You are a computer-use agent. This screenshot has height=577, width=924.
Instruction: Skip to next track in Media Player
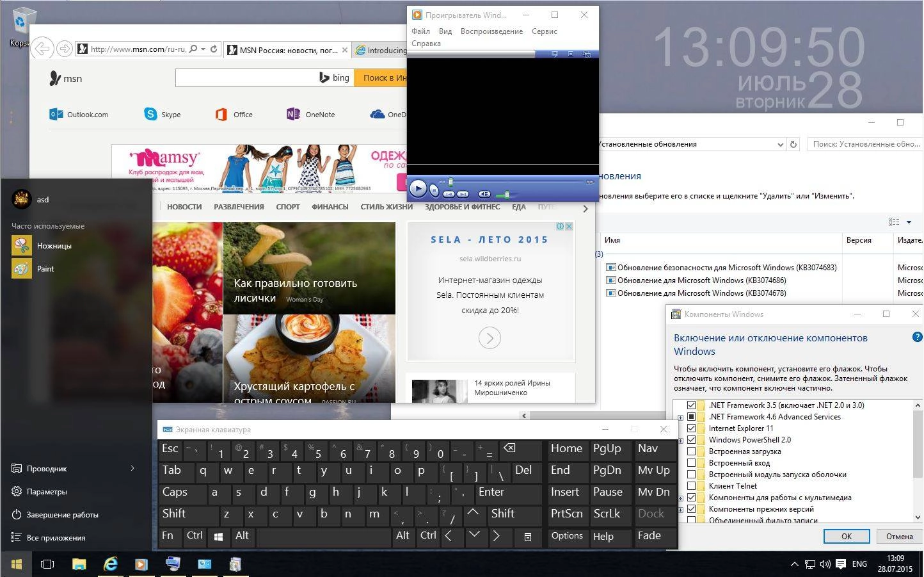[463, 194]
